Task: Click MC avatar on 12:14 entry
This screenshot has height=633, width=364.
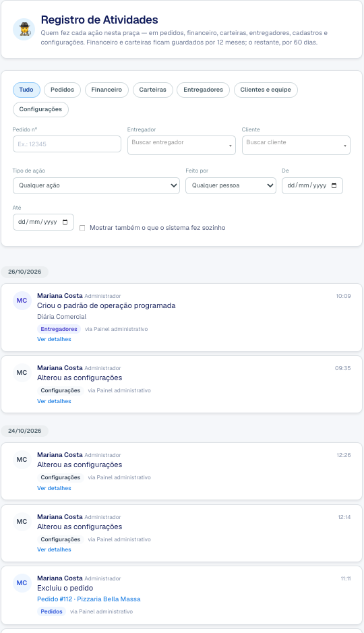Action: pos(22,522)
